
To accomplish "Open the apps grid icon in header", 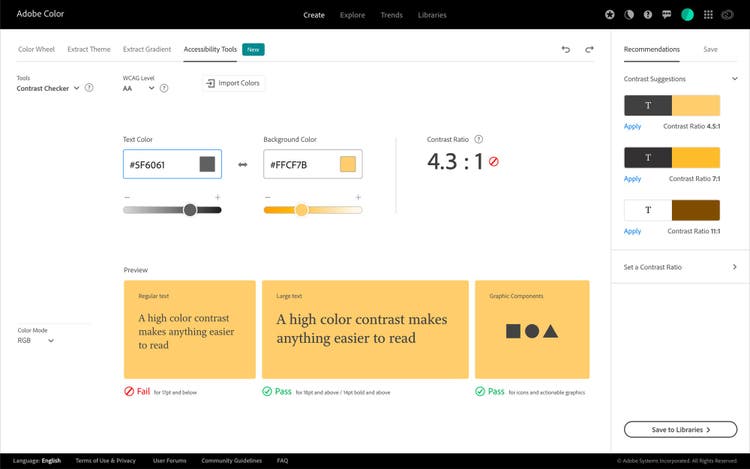I will point(709,15).
